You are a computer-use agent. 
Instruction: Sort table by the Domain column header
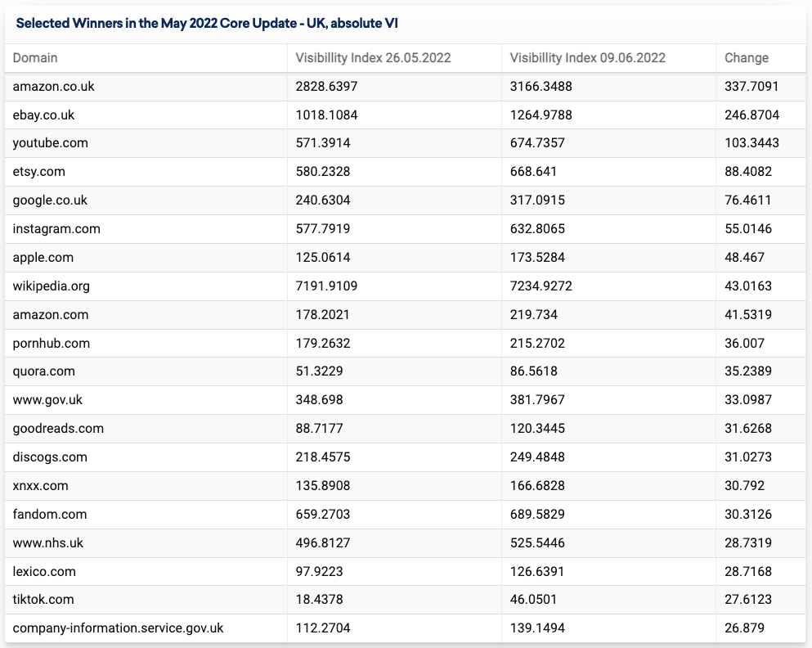35,58
